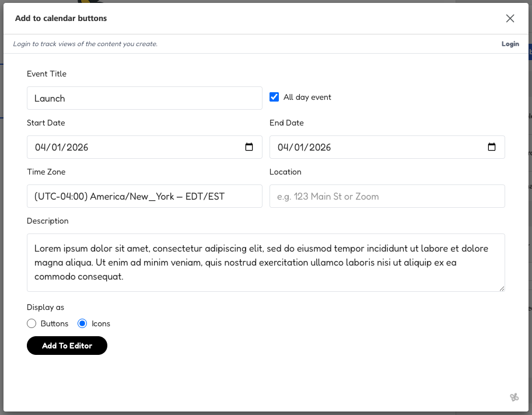Select the month segment in End Date
The height and width of the screenshot is (415, 532).
283,147
